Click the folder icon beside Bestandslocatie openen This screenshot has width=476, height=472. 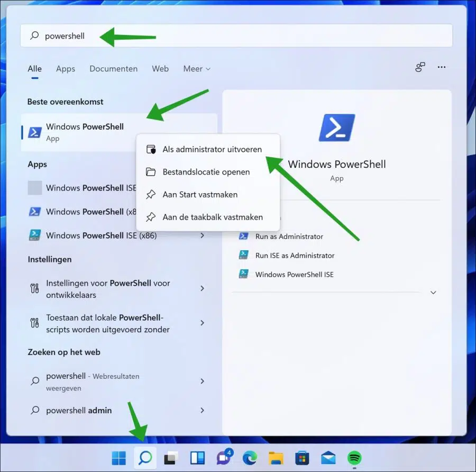(151, 172)
